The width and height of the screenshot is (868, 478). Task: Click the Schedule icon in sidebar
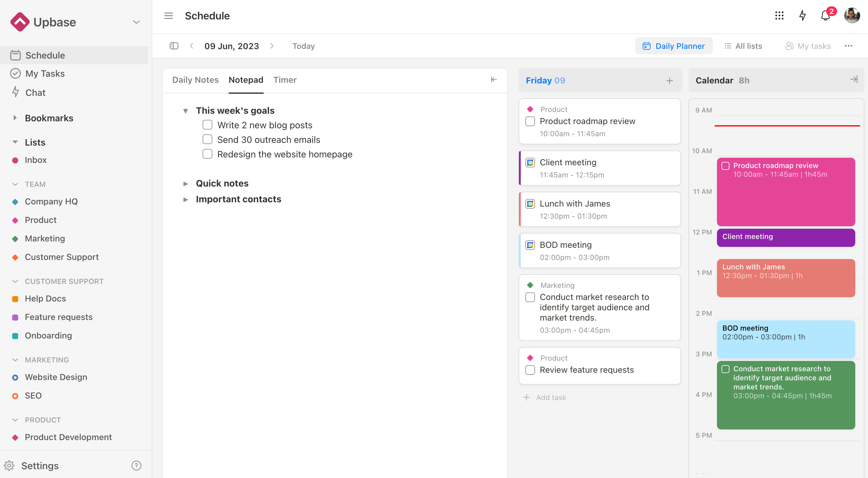pos(15,55)
